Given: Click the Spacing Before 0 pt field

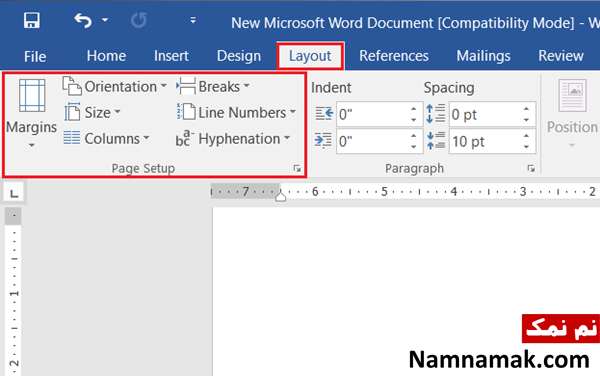Looking at the screenshot, I should (492, 114).
